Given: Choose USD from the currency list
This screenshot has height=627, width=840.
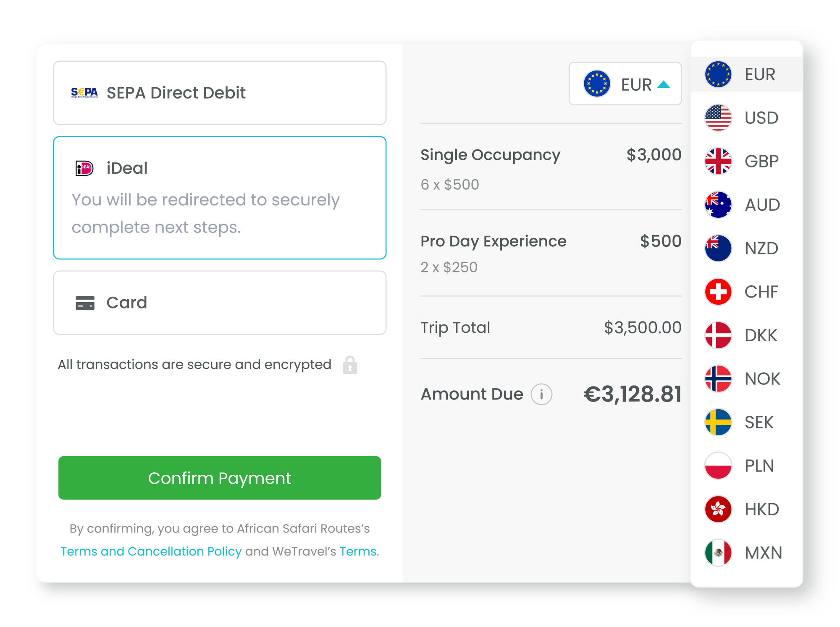Looking at the screenshot, I should coord(747,118).
